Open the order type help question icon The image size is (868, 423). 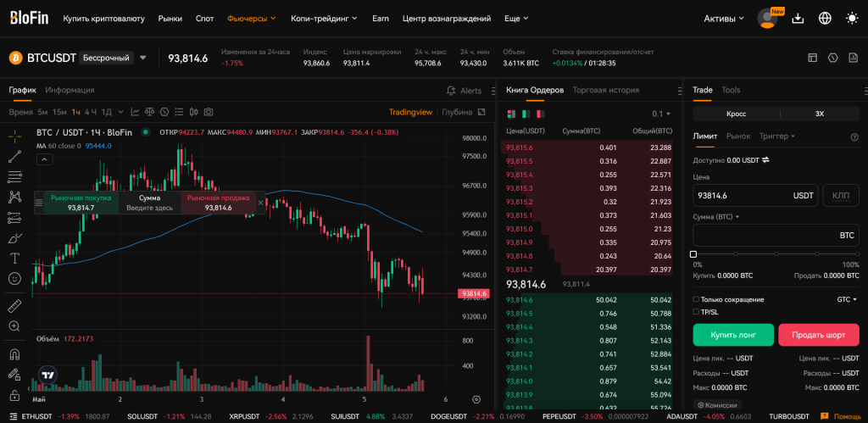click(x=854, y=136)
